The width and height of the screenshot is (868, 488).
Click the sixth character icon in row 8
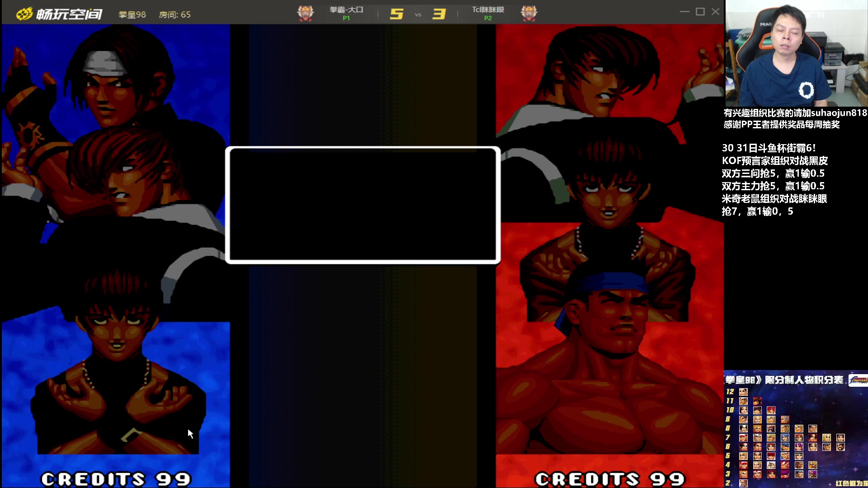(x=813, y=428)
